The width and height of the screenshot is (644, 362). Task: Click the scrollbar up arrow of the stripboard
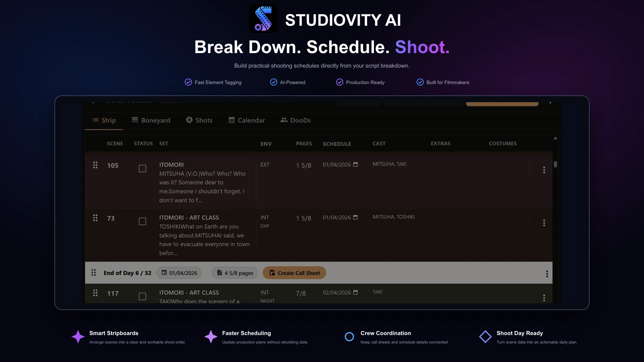(x=555, y=138)
